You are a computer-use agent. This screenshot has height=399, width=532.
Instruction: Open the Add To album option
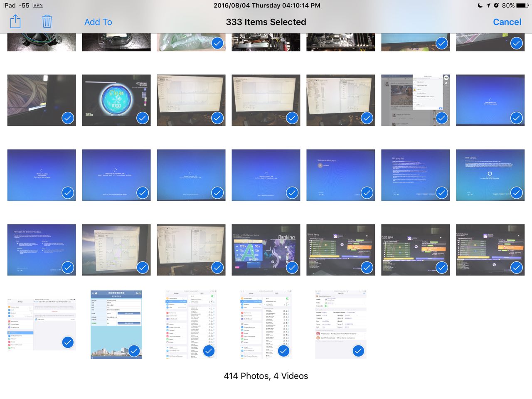[98, 22]
